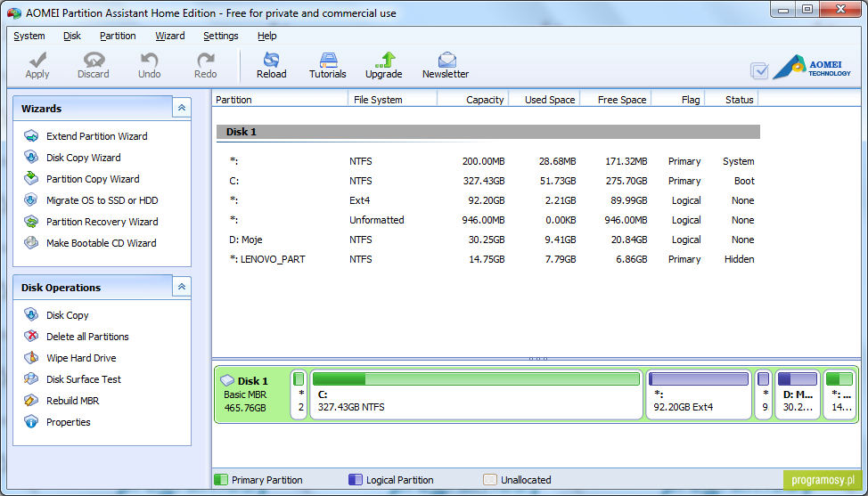The height and width of the screenshot is (496, 868).
Task: Click the Redo arrow icon
Action: point(205,59)
